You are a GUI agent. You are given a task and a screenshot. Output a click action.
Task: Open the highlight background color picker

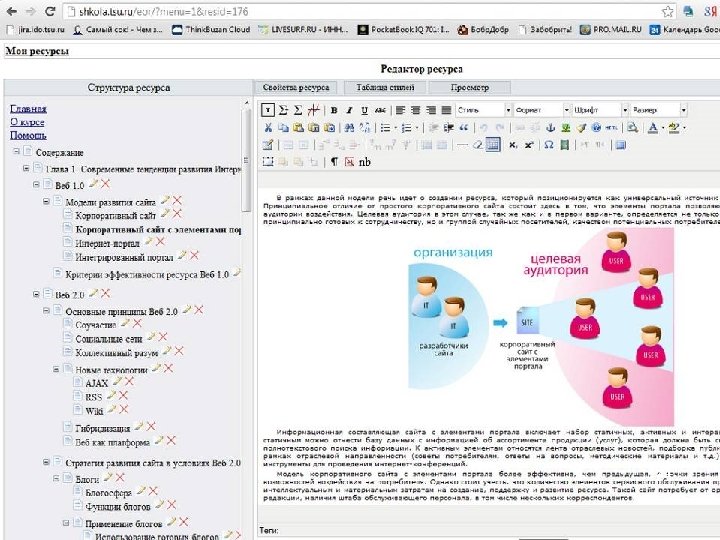point(674,128)
